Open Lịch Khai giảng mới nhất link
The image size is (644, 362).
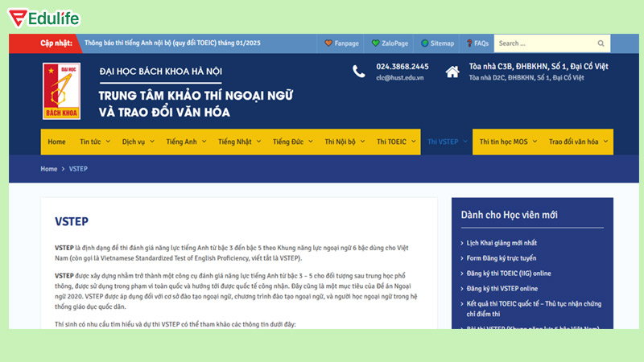click(x=502, y=243)
